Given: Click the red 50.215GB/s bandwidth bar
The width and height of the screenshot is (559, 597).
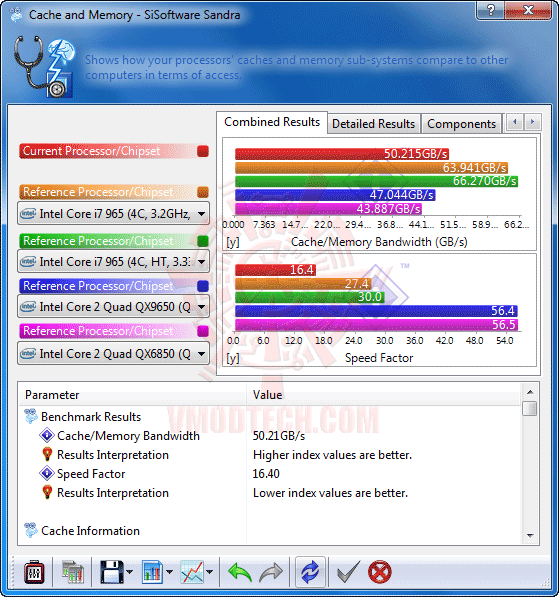Looking at the screenshot, I should point(342,154).
